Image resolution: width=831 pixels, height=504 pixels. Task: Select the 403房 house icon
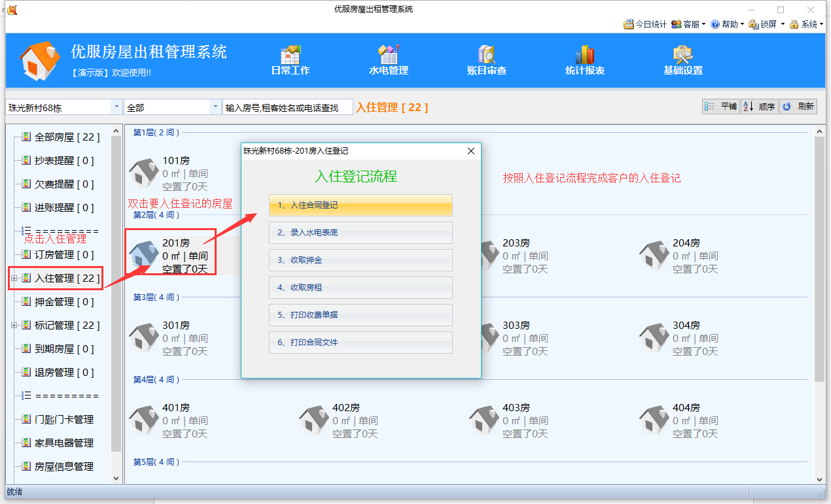[x=484, y=420]
